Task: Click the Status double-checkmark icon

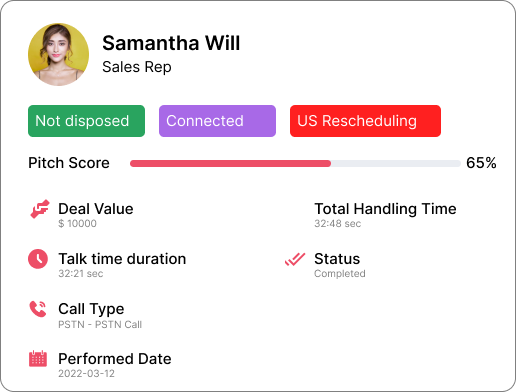Action: click(x=295, y=259)
